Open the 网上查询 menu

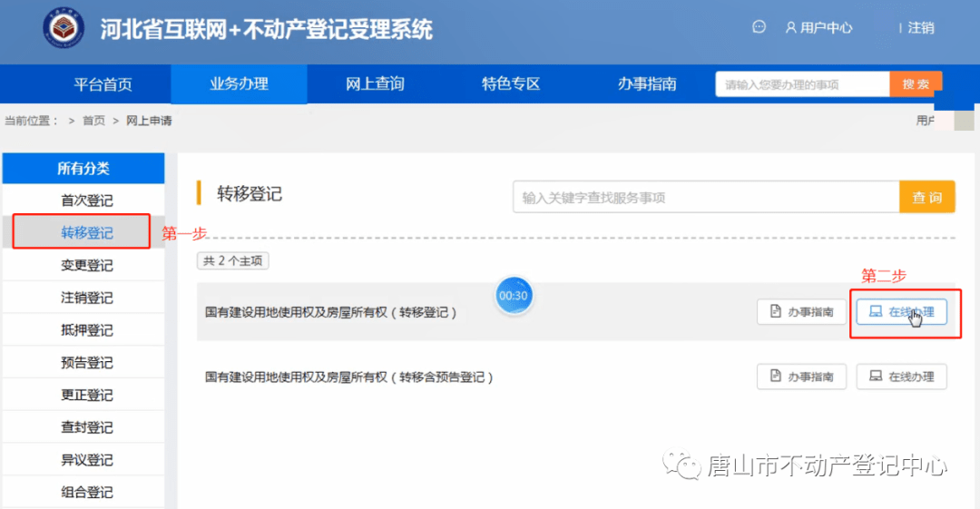375,84
